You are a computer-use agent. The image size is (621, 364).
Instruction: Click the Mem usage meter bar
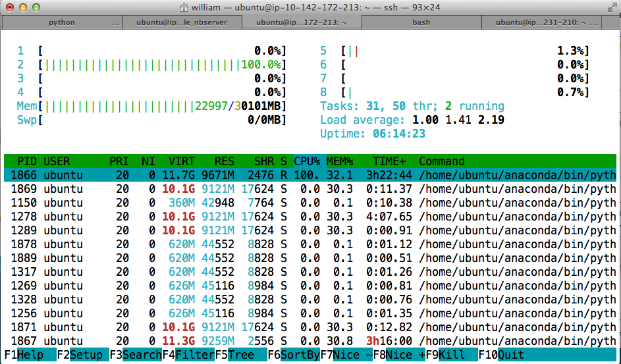coord(151,106)
